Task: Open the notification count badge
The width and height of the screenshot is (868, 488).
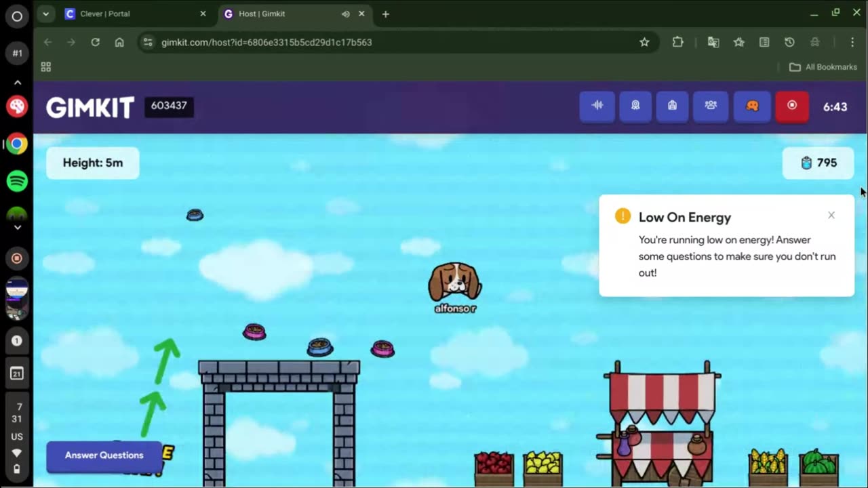Action: (17, 341)
